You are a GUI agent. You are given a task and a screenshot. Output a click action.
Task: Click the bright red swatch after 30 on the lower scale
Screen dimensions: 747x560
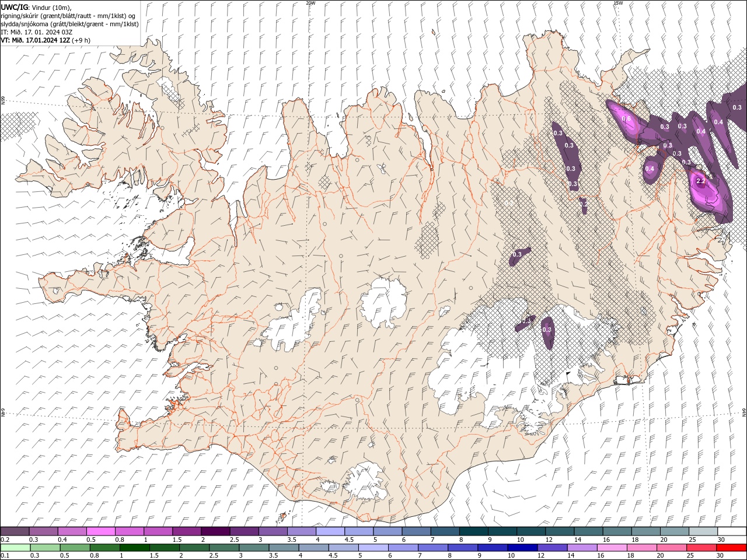pos(731,548)
